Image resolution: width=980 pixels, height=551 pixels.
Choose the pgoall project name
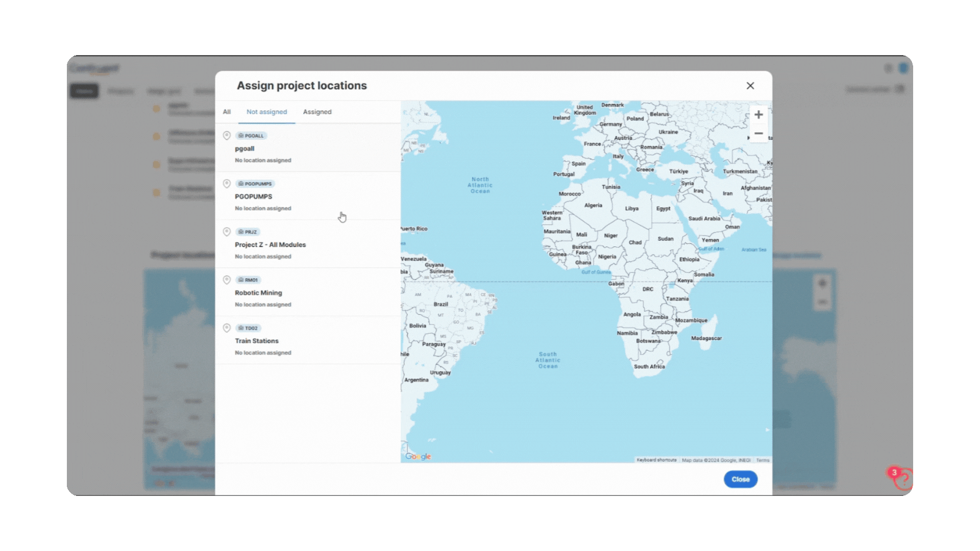[x=244, y=148]
